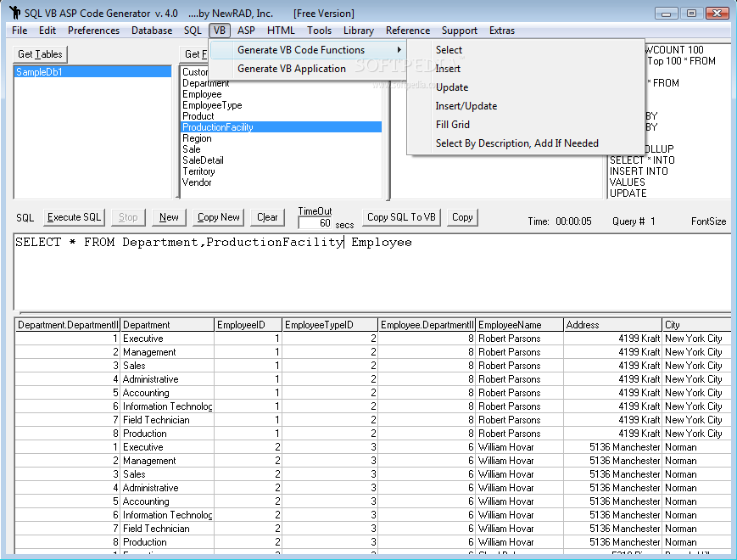Open the Database menu
Viewport: 737px width, 560px height.
tap(152, 31)
